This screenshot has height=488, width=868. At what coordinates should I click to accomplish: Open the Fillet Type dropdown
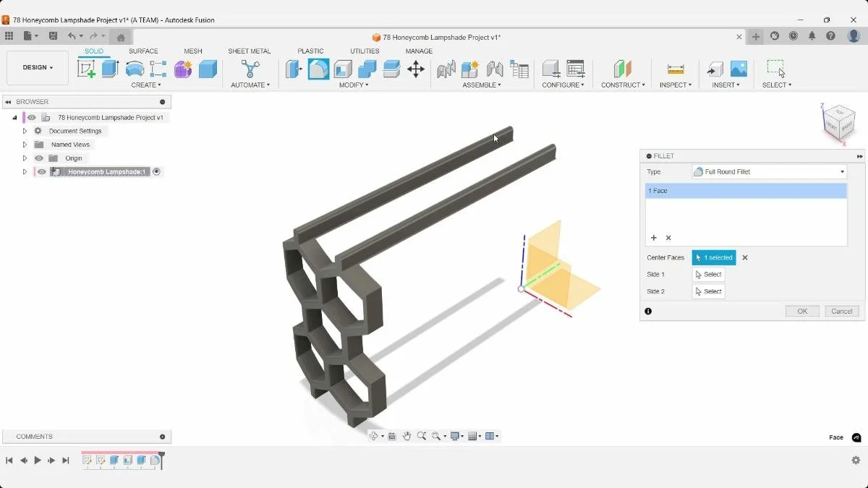click(x=770, y=172)
